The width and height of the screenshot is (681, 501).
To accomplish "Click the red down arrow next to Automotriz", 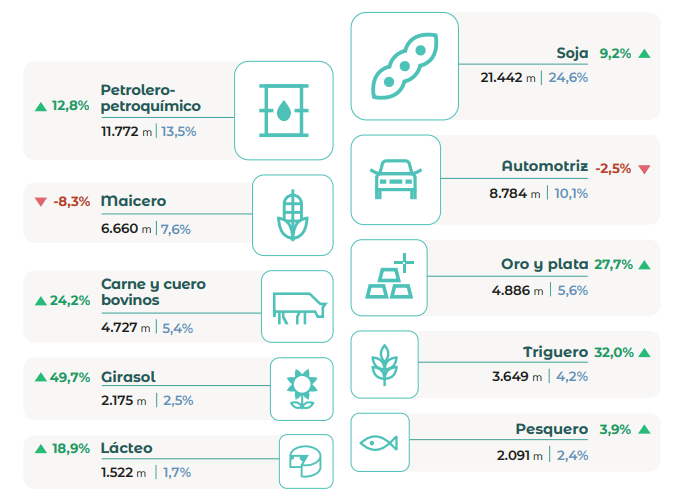I will click(x=644, y=168).
